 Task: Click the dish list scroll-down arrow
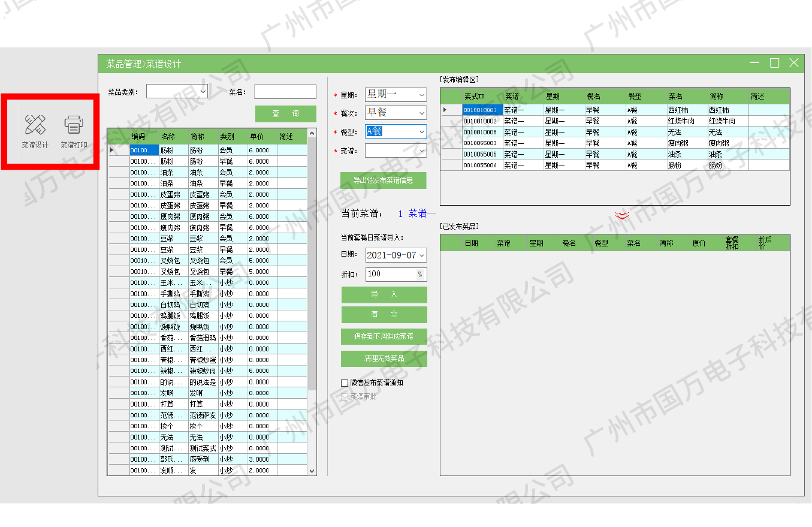[x=312, y=471]
